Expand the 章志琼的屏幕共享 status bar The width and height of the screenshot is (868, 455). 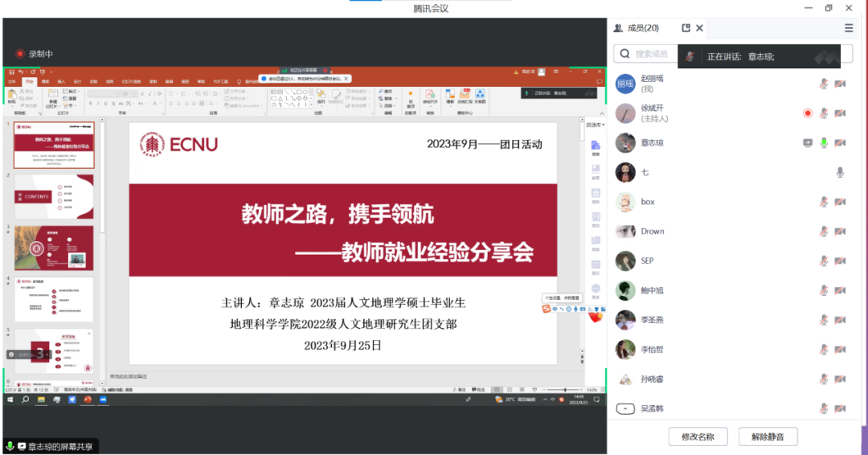coord(54,446)
